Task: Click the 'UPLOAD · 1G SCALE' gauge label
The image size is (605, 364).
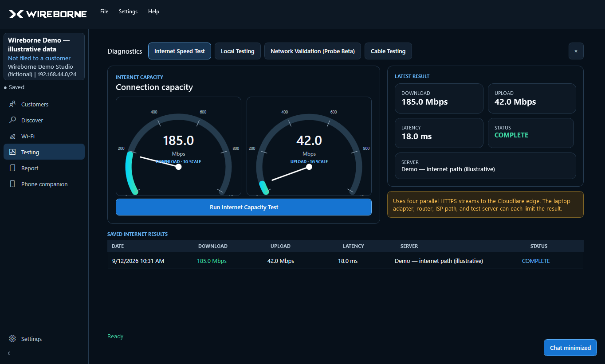Action: tap(309, 162)
